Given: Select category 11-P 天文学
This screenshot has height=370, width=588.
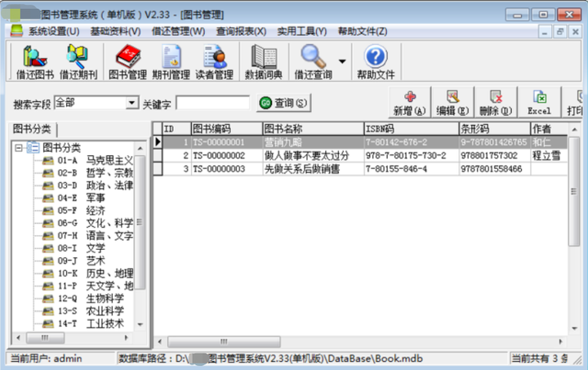Looking at the screenshot, I should [96, 286].
